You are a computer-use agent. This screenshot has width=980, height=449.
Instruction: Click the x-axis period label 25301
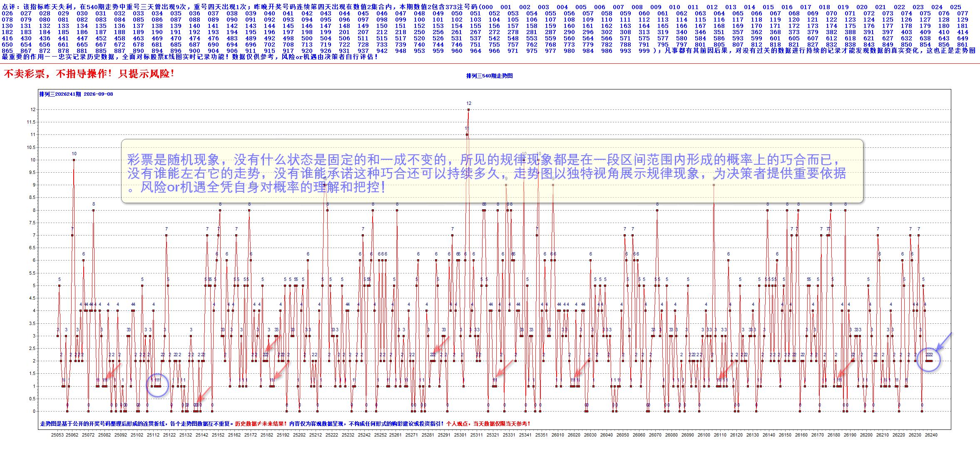click(x=460, y=435)
